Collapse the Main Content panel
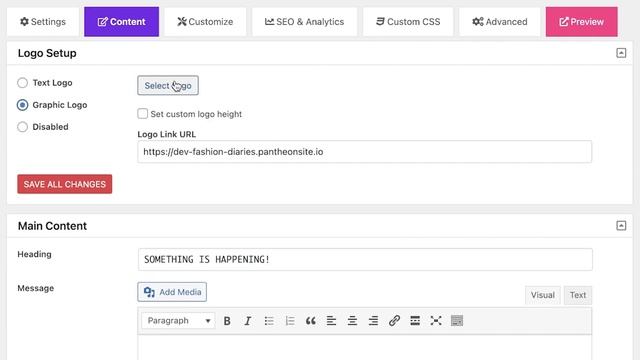 [621, 226]
